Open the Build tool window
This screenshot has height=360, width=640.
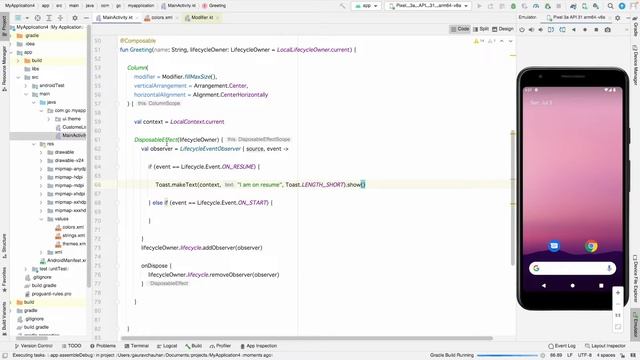tap(193, 346)
